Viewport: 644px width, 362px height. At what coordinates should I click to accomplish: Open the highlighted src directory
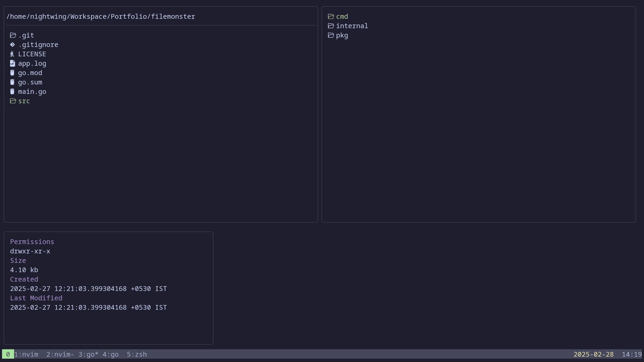[24, 101]
